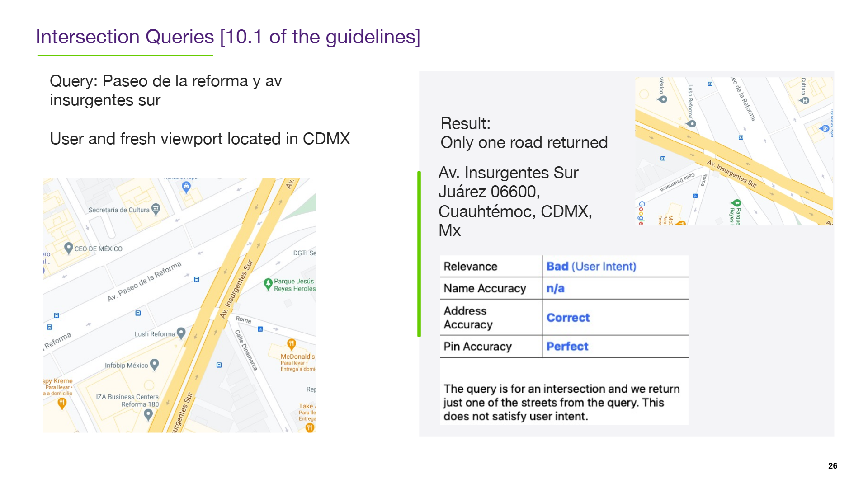Click the Perfect pin accuracy rating
This screenshot has height=488, width=868.
(567, 347)
